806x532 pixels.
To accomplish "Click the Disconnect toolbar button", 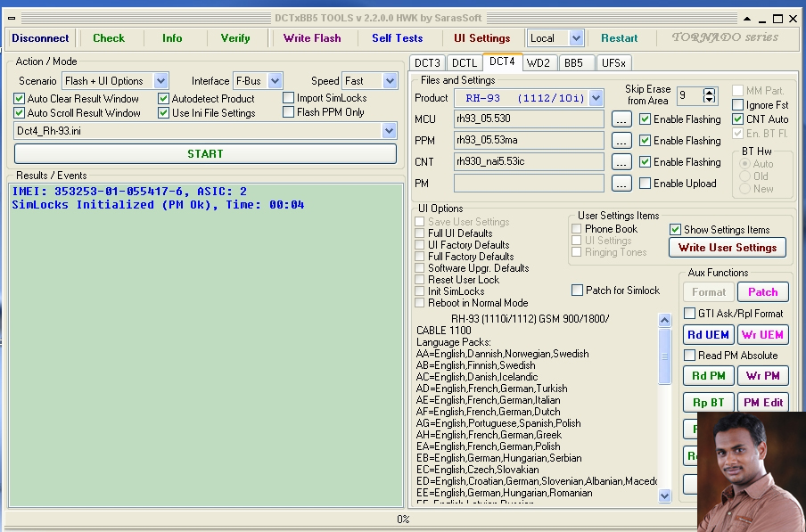I will [40, 38].
